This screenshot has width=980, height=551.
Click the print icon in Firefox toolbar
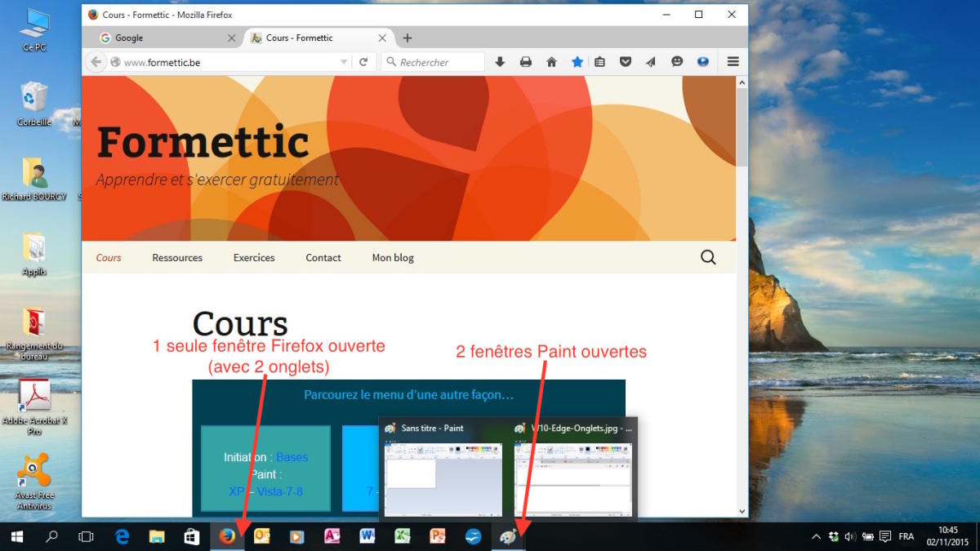[x=526, y=62]
